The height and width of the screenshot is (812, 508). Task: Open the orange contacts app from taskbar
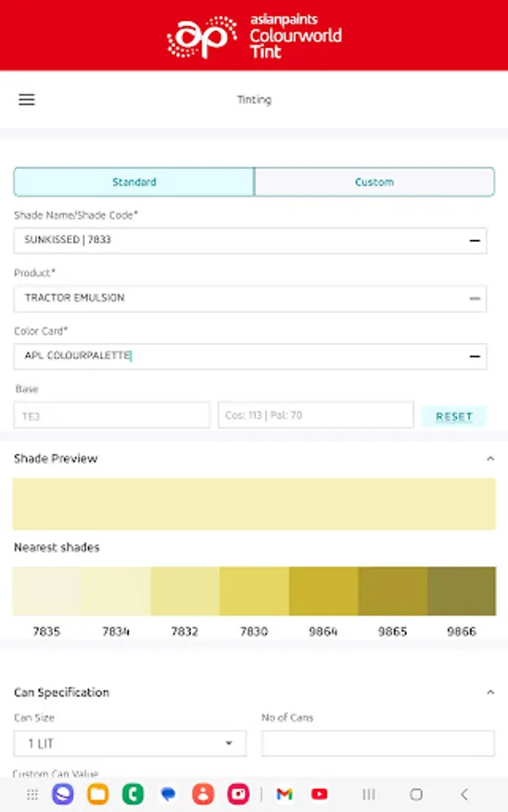[x=203, y=794]
